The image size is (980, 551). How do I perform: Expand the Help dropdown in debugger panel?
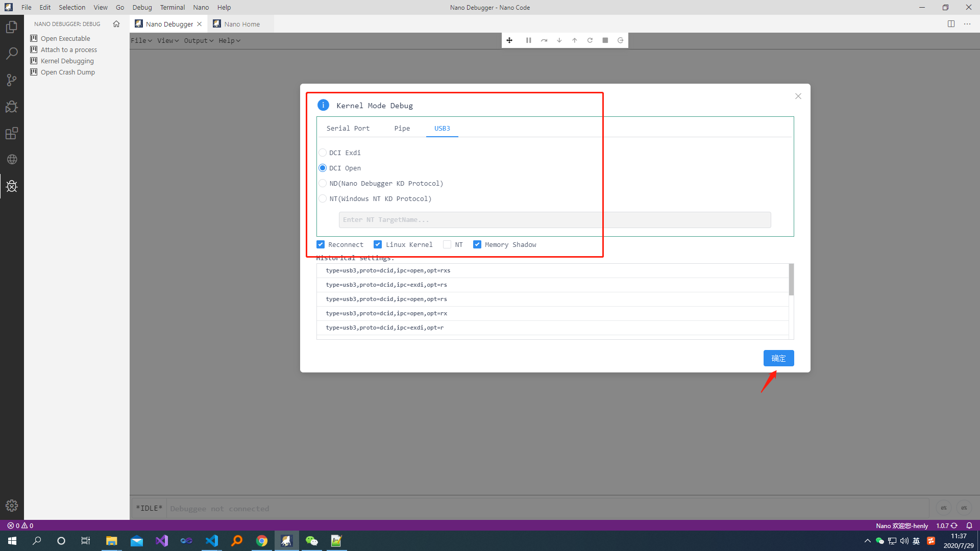pyautogui.click(x=229, y=40)
